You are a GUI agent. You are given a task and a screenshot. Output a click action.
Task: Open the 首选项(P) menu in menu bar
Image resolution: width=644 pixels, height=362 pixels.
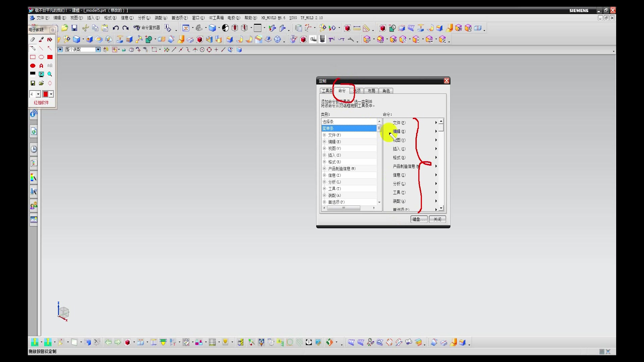click(x=179, y=18)
